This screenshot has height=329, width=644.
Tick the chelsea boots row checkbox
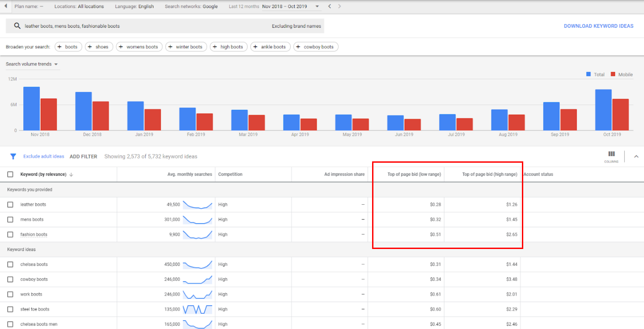click(10, 265)
